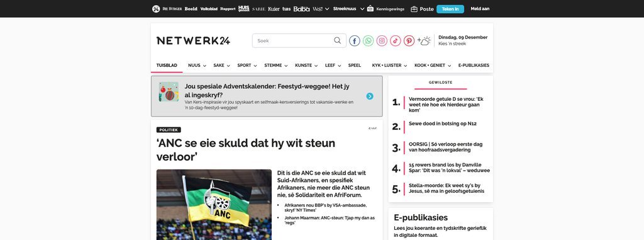Open the Baba publication logo
This screenshot has height=240, width=644.
(x=301, y=9)
